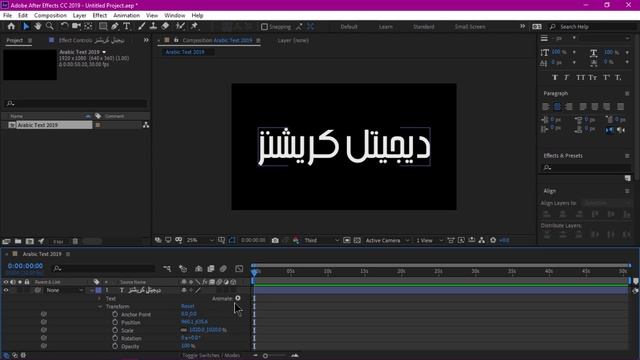Toggle the transparency grid in the viewer
640x360 pixels.
pos(357,240)
